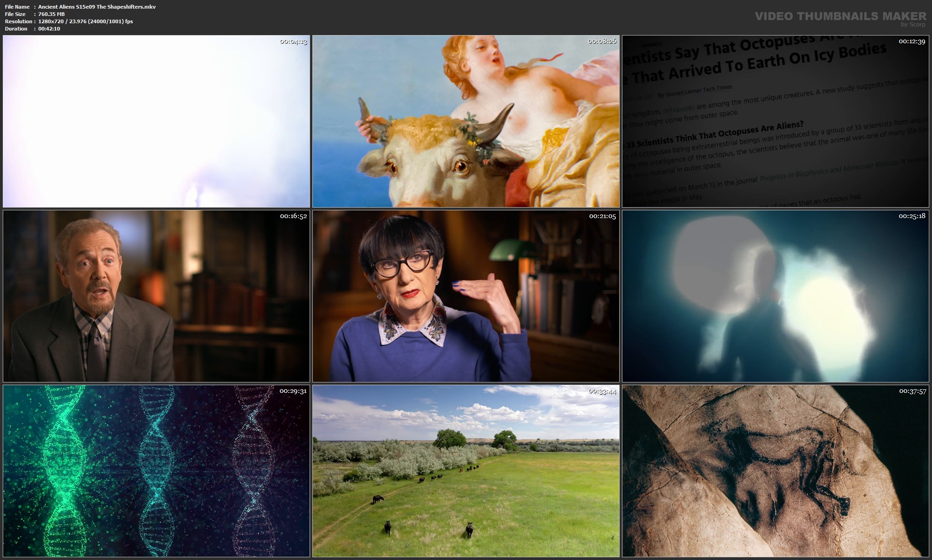
Task: Open the DNA helix thumbnail at 00:29:31
Action: click(x=156, y=471)
